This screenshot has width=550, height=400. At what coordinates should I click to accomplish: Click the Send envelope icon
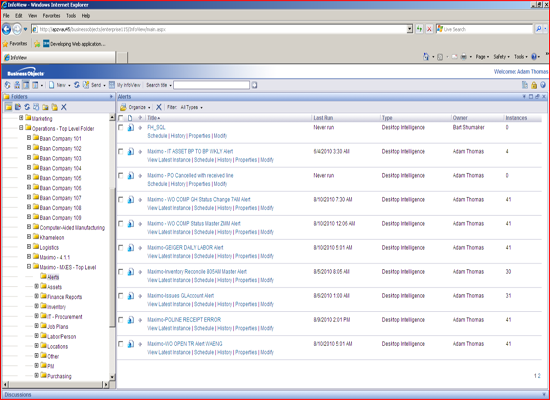(x=86, y=85)
